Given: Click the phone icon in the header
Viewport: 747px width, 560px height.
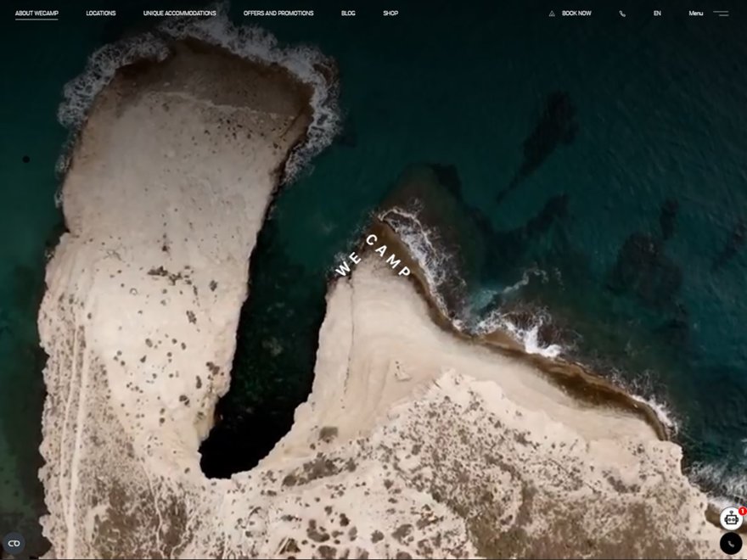Looking at the screenshot, I should (622, 14).
